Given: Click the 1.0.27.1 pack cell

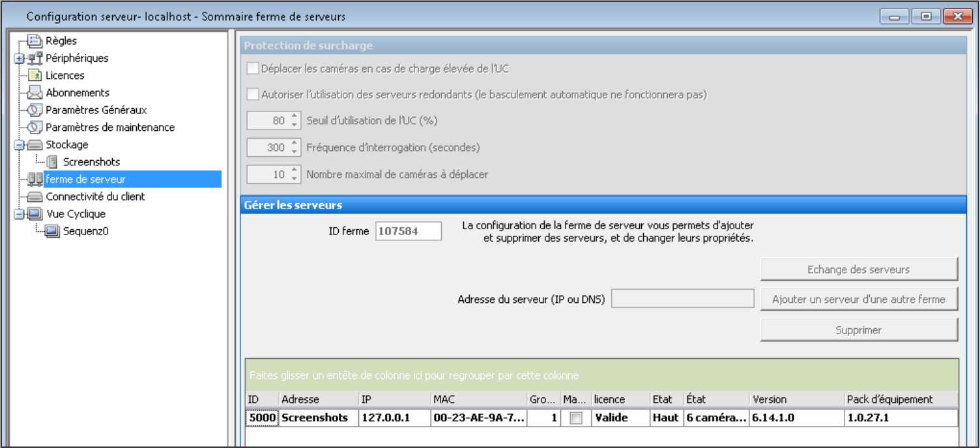Looking at the screenshot, I should 901,418.
